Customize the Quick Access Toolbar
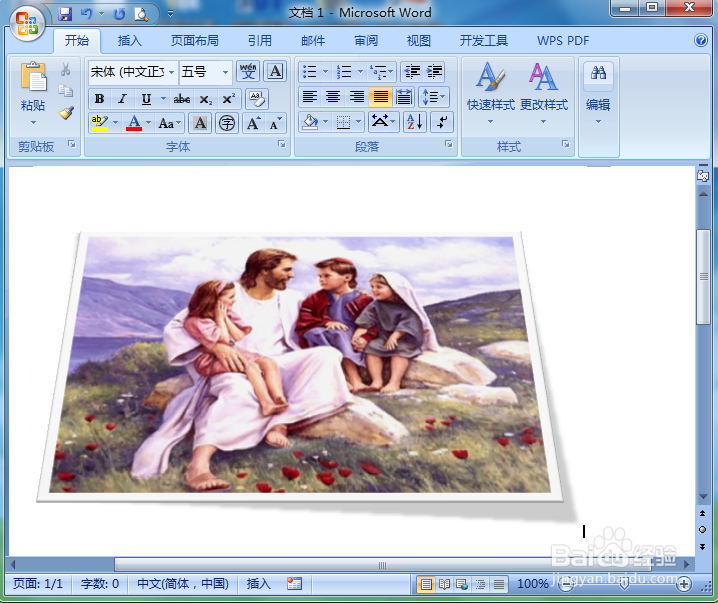Viewport: 718px width, 603px height. [x=170, y=14]
